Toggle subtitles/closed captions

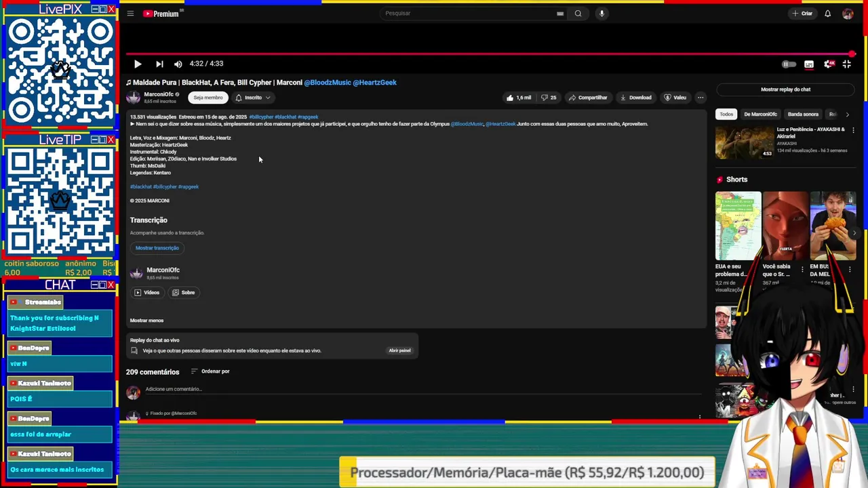click(809, 64)
